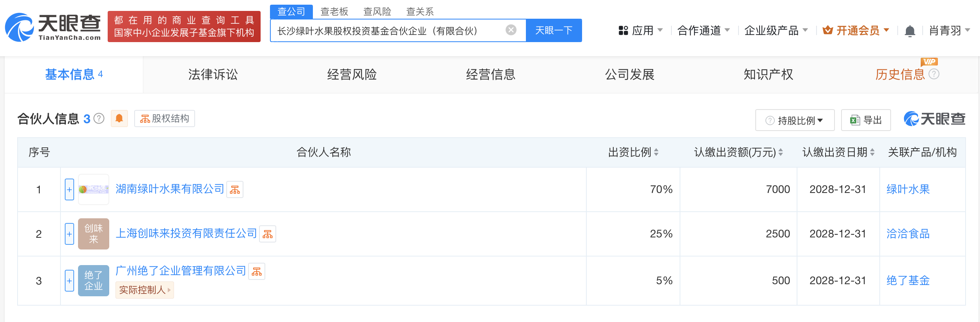Open the 历史信息 VIP tab
Viewport: 980px width, 322px height.
[900, 74]
